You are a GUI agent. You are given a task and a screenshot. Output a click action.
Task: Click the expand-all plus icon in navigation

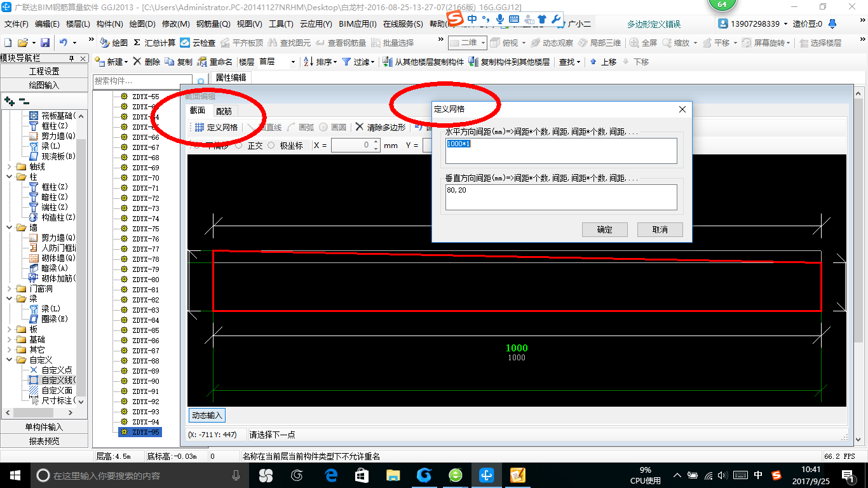point(9,101)
